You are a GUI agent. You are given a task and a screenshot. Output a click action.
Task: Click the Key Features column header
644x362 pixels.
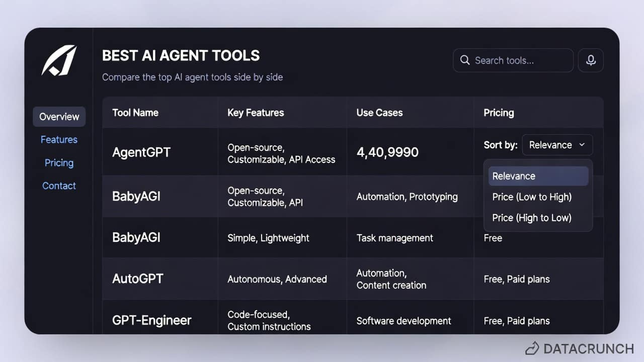pos(256,113)
